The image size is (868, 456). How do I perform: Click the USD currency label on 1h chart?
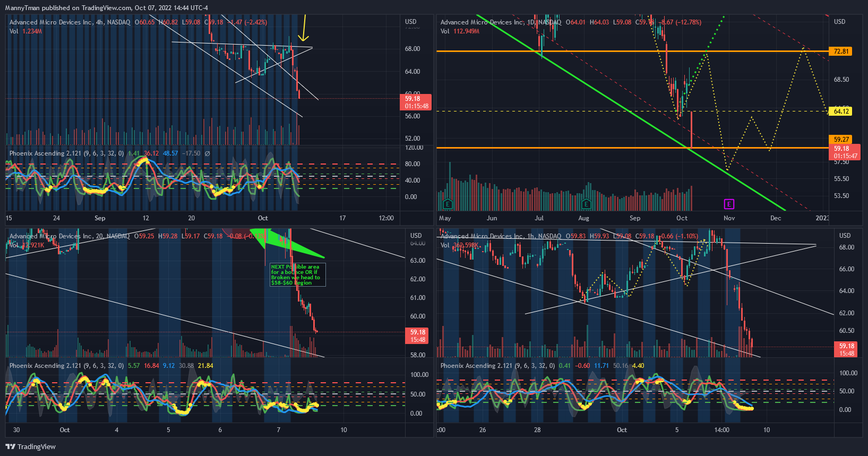point(845,236)
